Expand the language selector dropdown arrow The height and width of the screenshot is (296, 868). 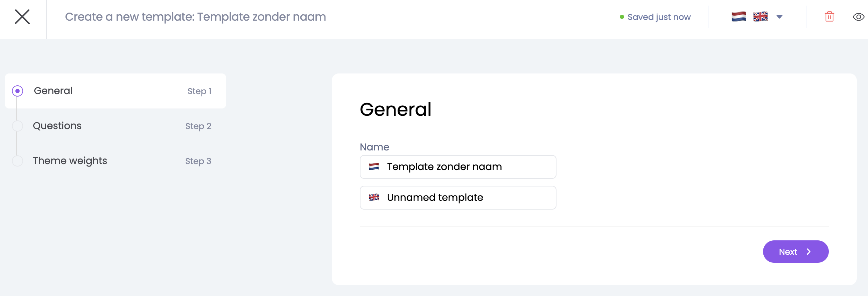tap(779, 16)
